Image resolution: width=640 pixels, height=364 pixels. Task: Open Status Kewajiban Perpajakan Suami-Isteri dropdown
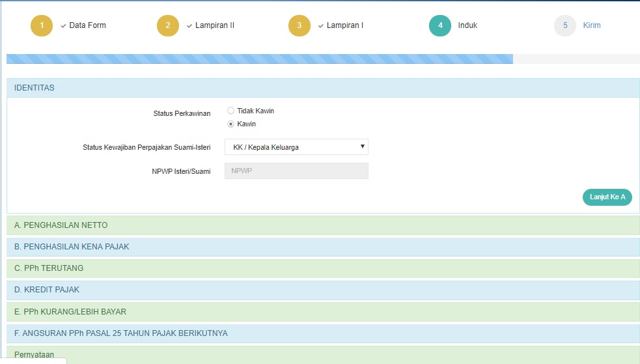click(x=296, y=147)
